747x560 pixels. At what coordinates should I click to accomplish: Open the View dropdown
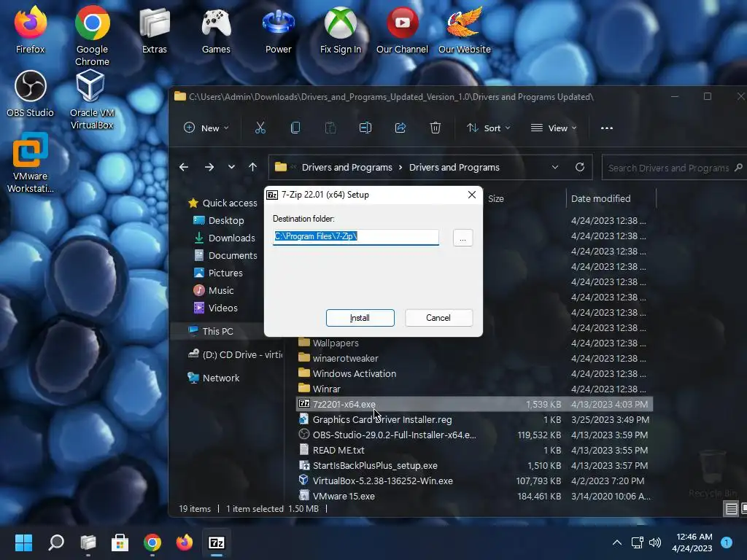(x=554, y=128)
